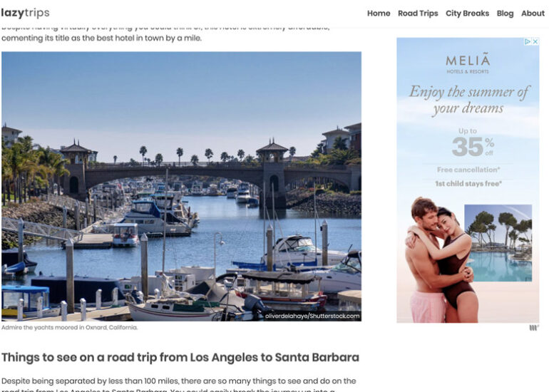The width and height of the screenshot is (549, 392).
Task: Click the Shutterstock photo credit label
Action: click(x=312, y=316)
